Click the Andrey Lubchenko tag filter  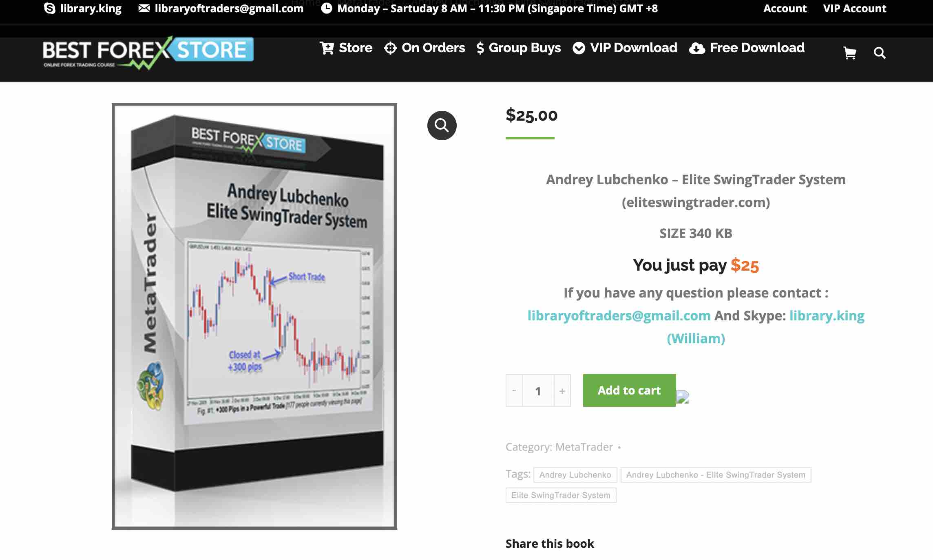(575, 474)
